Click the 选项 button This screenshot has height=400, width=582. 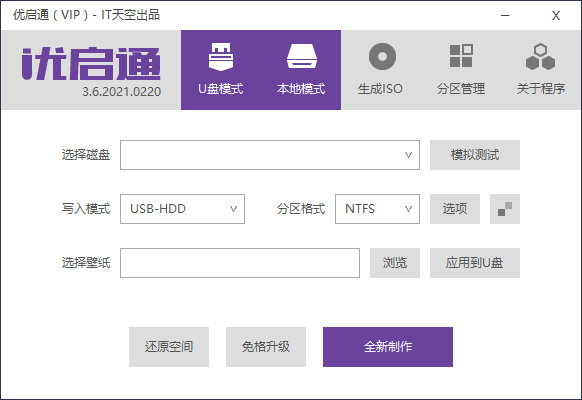pyautogui.click(x=455, y=209)
